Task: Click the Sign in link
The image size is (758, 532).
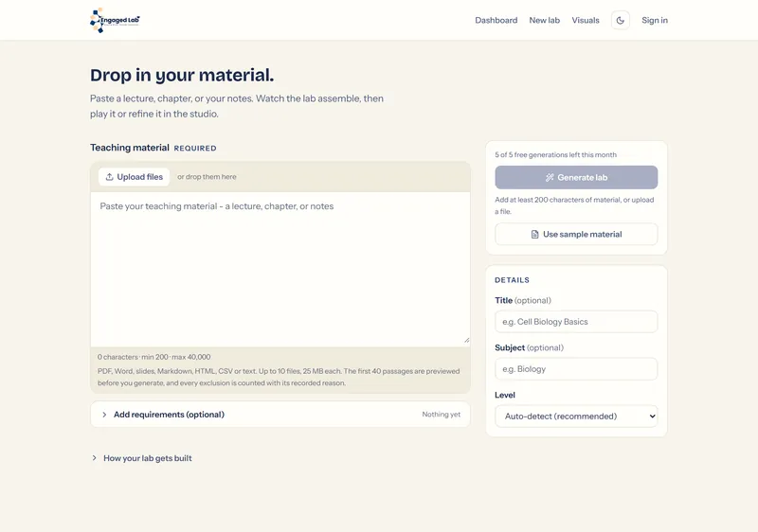Action: tap(655, 20)
